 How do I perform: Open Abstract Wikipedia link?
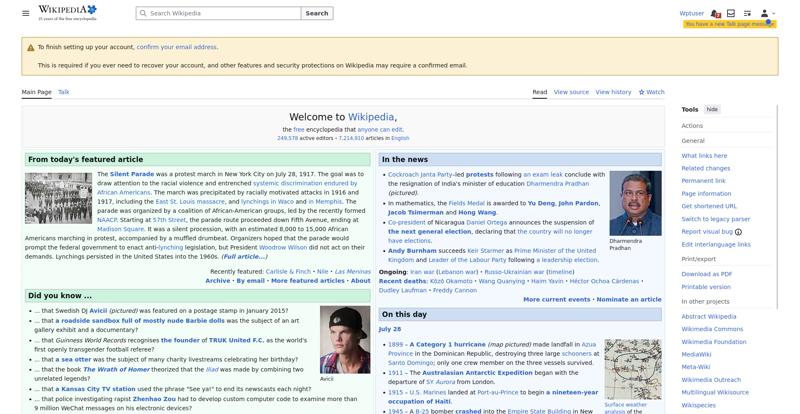(x=709, y=316)
